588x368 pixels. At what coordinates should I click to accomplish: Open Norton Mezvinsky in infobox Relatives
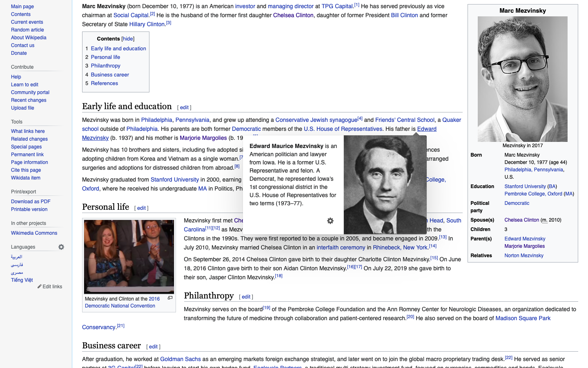point(523,256)
